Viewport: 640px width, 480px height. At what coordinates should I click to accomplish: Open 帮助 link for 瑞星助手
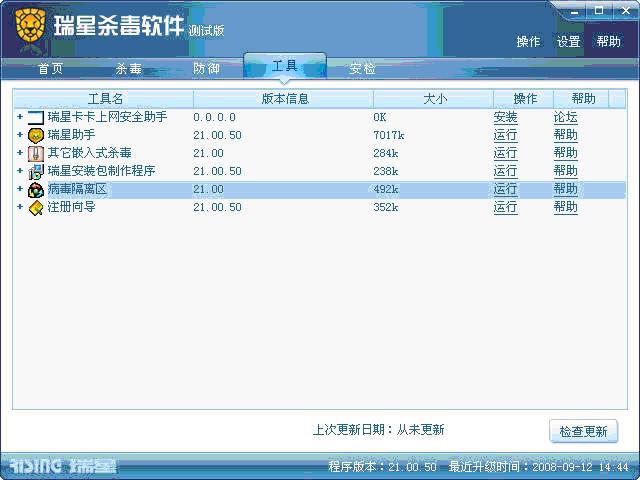565,136
